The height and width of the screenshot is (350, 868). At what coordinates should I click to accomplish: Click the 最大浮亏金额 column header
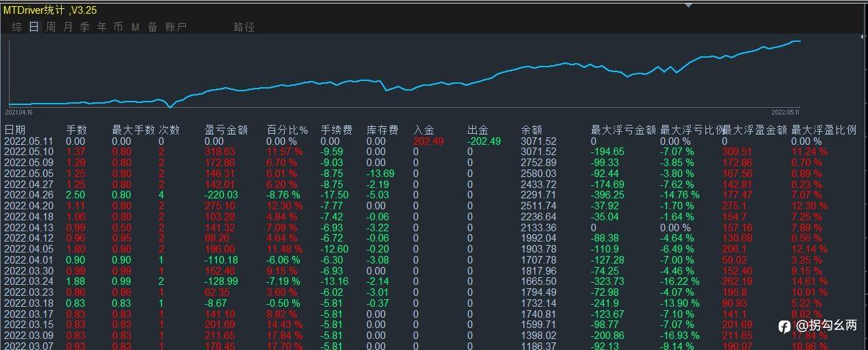pos(624,130)
